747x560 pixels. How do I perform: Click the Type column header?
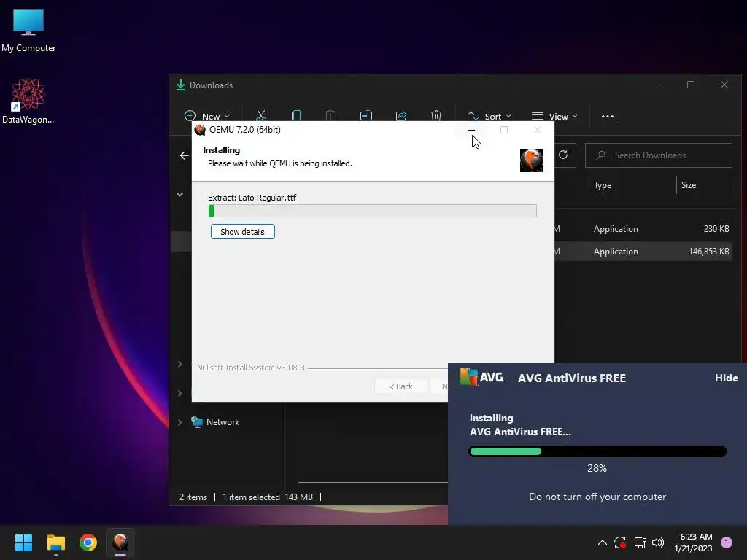tap(603, 185)
